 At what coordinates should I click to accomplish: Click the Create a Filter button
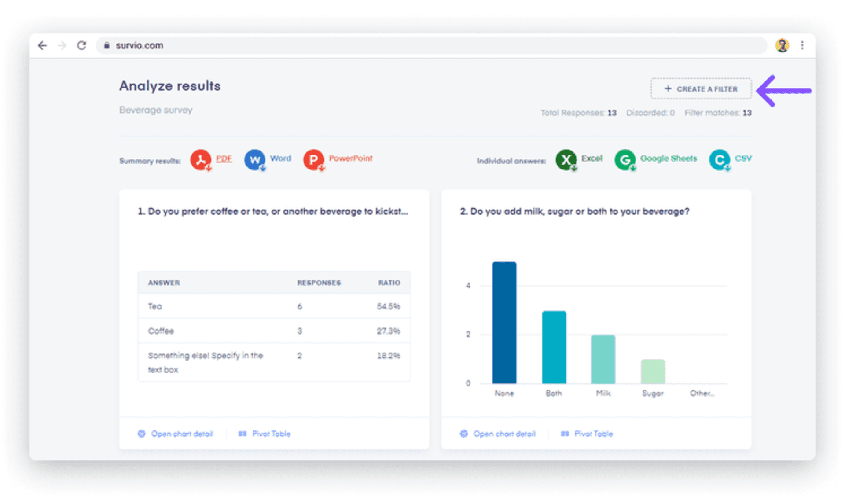(700, 88)
